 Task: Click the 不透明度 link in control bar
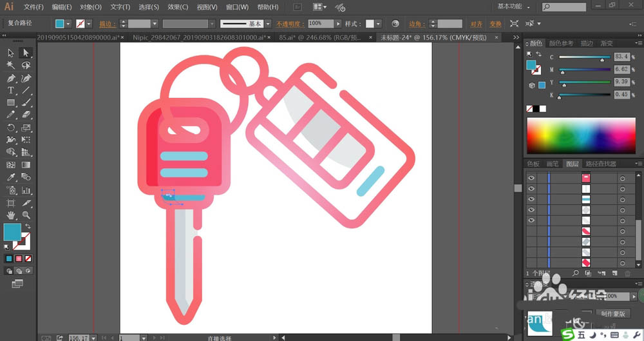(290, 24)
